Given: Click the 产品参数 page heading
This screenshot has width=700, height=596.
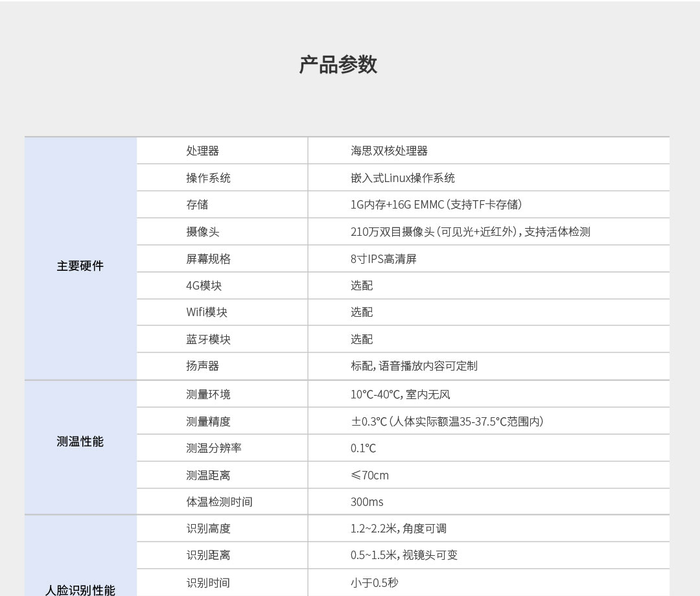Looking at the screenshot, I should pyautogui.click(x=338, y=65).
